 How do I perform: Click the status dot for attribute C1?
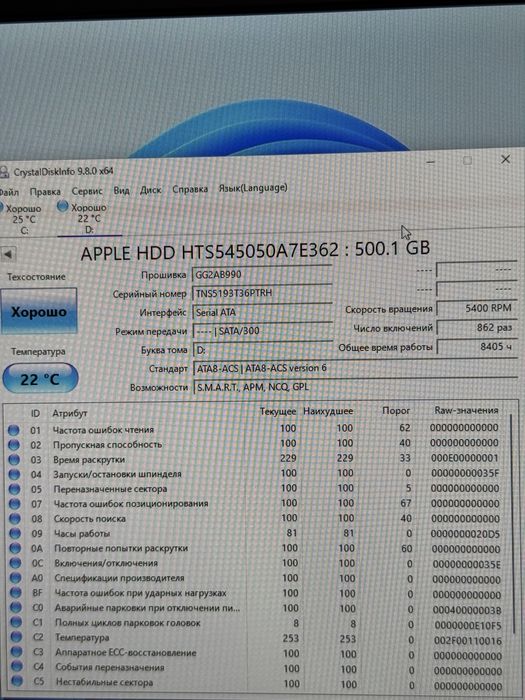point(17,622)
